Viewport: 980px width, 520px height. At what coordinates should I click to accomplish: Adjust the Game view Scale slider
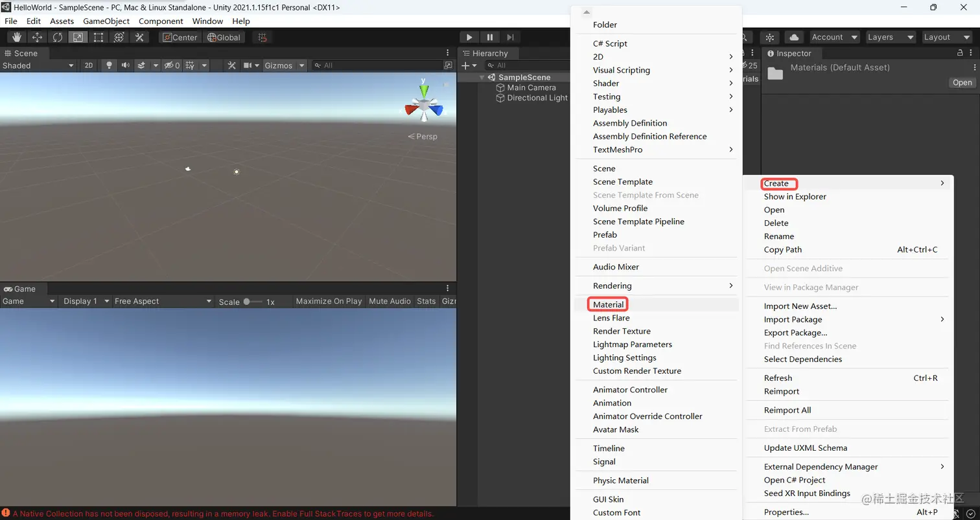pyautogui.click(x=253, y=302)
